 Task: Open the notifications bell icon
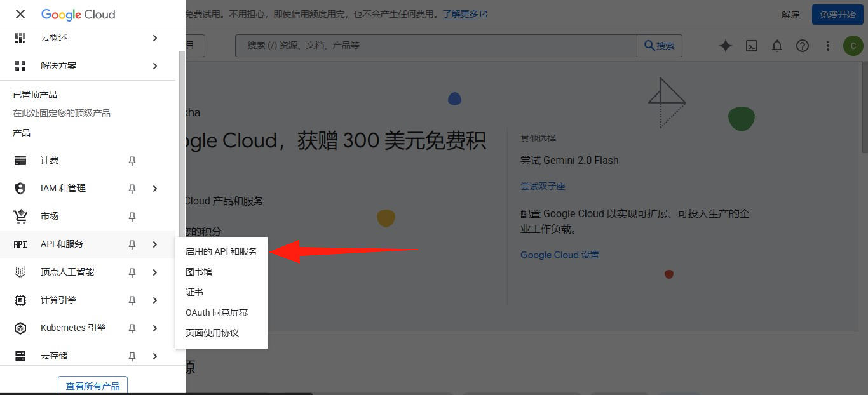777,46
